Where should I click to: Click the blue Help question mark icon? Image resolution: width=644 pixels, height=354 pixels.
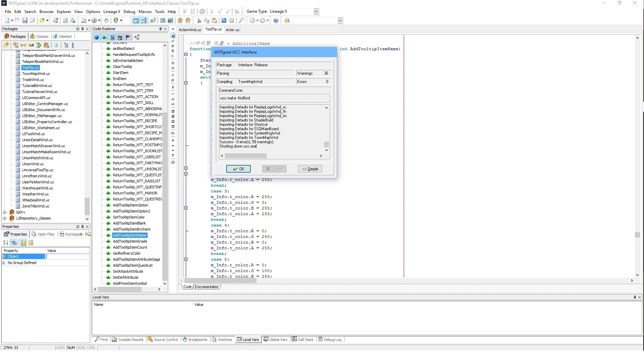(276, 21)
